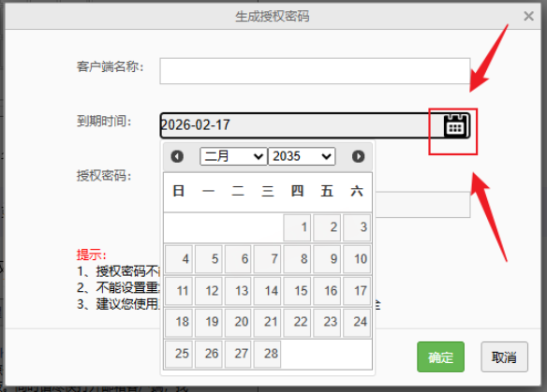Screen dimensions: 547x392
Task: Pick day 15 in calendar
Action: tap(297, 291)
